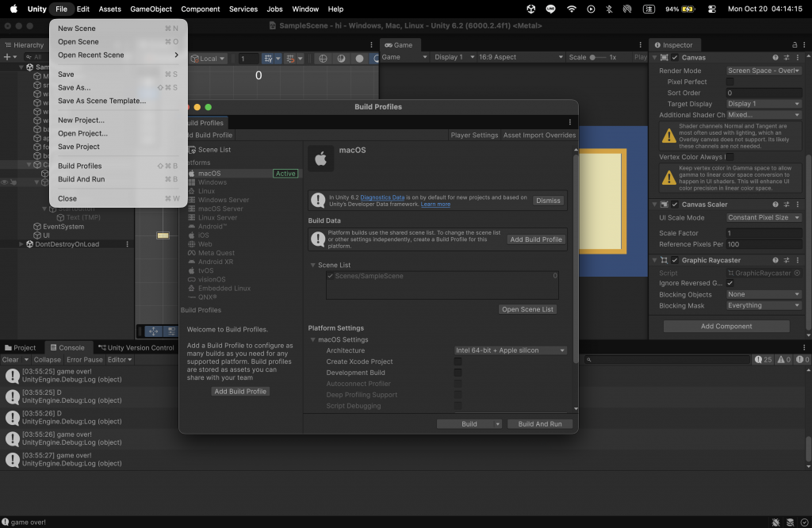812x528 pixels.
Task: Click the Canvas component help icon
Action: point(776,57)
